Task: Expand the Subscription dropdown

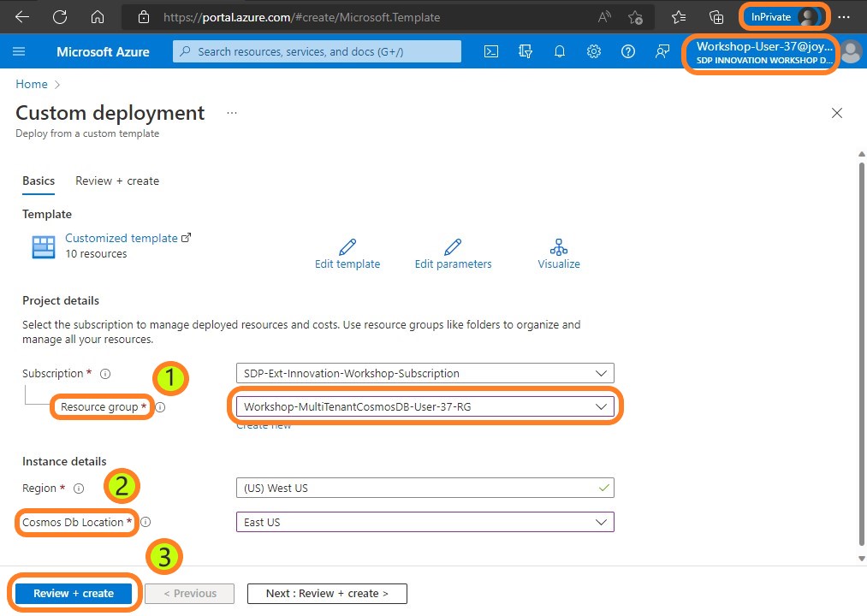Action: (x=425, y=373)
